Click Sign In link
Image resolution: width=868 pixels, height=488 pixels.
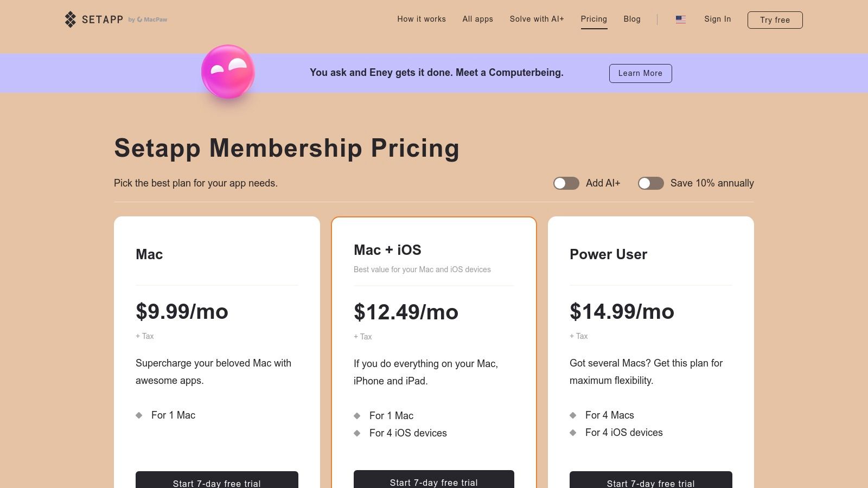pos(717,19)
